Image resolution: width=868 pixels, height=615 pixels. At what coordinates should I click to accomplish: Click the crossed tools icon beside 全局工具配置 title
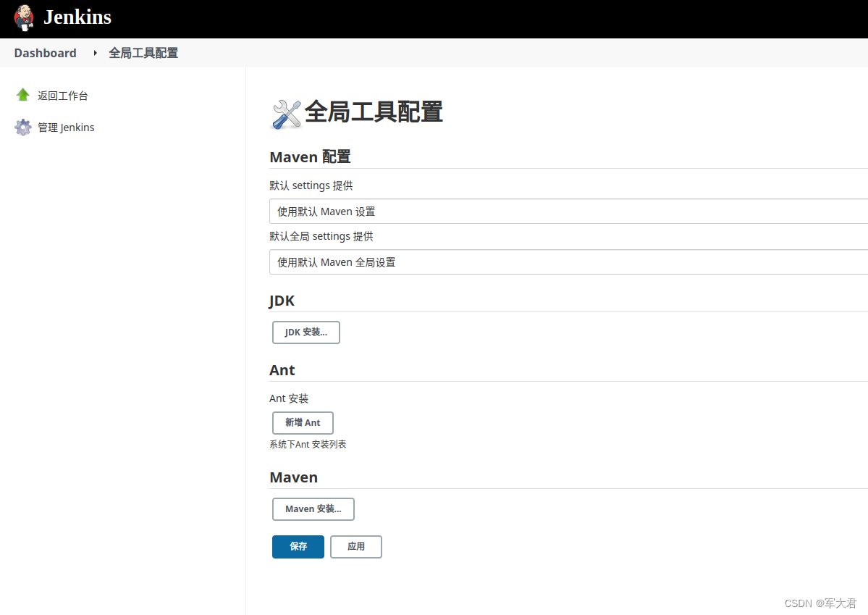pos(285,112)
